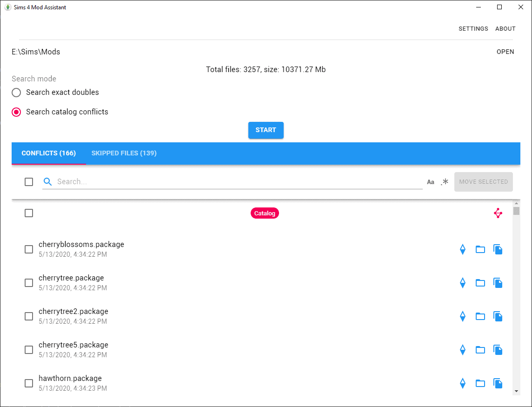Select the 'Search exact doubles' radio button

16,93
